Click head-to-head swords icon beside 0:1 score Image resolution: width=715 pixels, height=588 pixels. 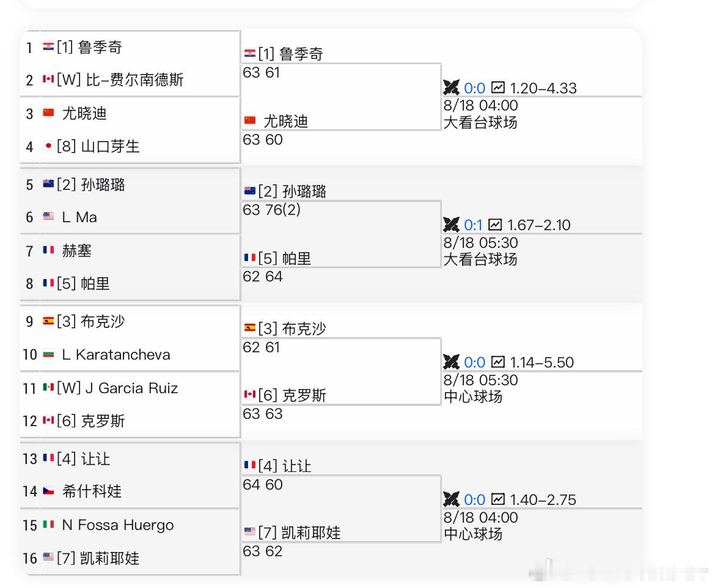451,225
